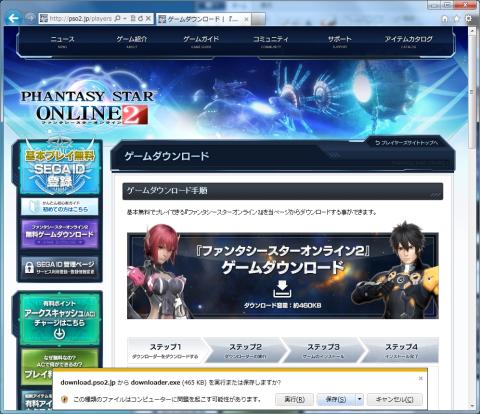Click the browser Home icon
Image resolution: width=480 pixels, height=414 pixels.
pyautogui.click(x=445, y=19)
